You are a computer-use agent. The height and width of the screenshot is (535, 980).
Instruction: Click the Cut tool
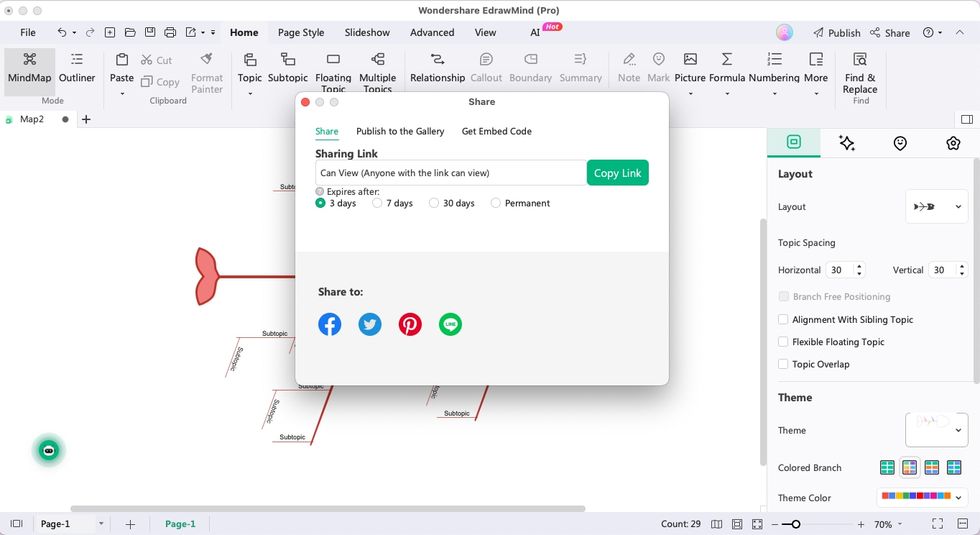click(x=157, y=60)
